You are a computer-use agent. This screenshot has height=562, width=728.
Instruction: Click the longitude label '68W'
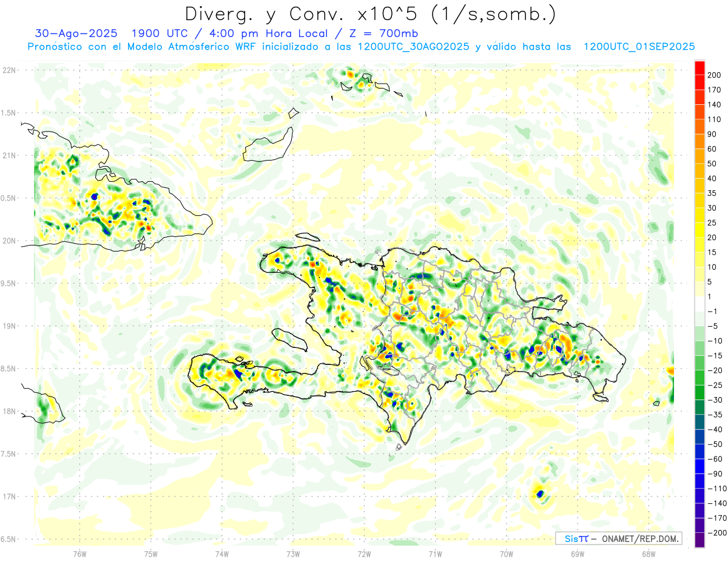[649, 554]
